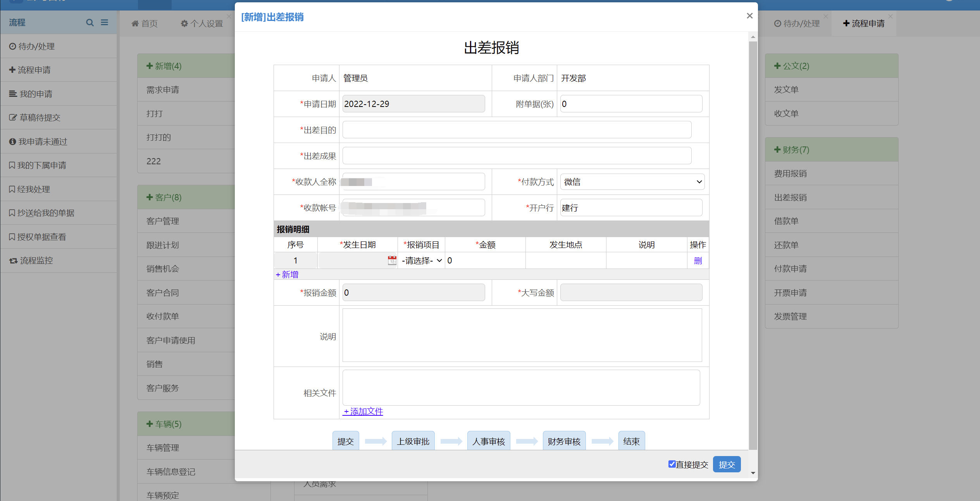Image resolution: width=980 pixels, height=501 pixels.
Task: Click the +添加文件 link
Action: (363, 411)
